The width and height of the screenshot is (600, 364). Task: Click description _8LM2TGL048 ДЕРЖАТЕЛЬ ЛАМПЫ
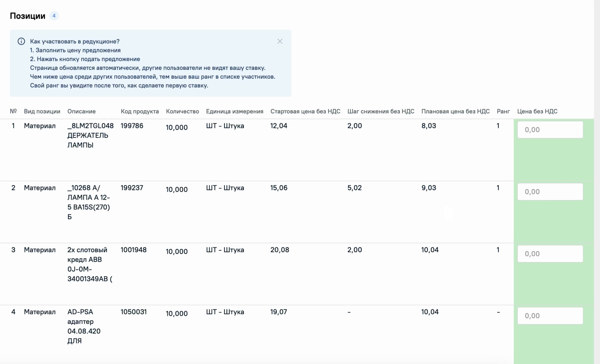[x=91, y=136]
